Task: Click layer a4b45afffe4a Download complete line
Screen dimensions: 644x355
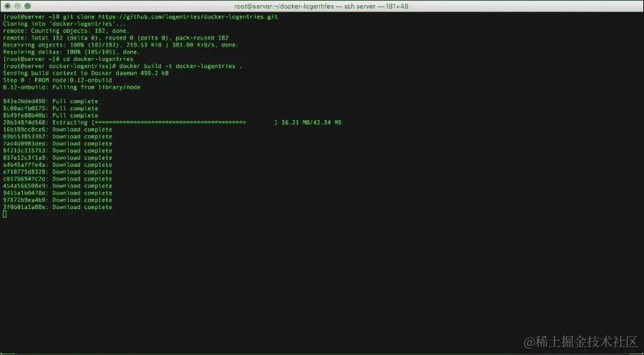Action: pyautogui.click(x=57, y=165)
